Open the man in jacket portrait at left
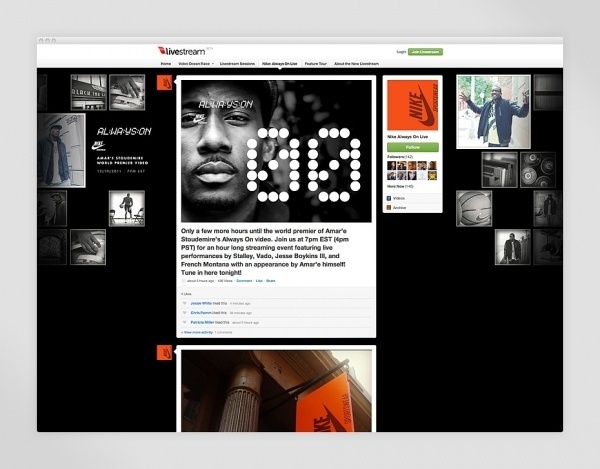The width and height of the screenshot is (600, 469). click(x=61, y=150)
